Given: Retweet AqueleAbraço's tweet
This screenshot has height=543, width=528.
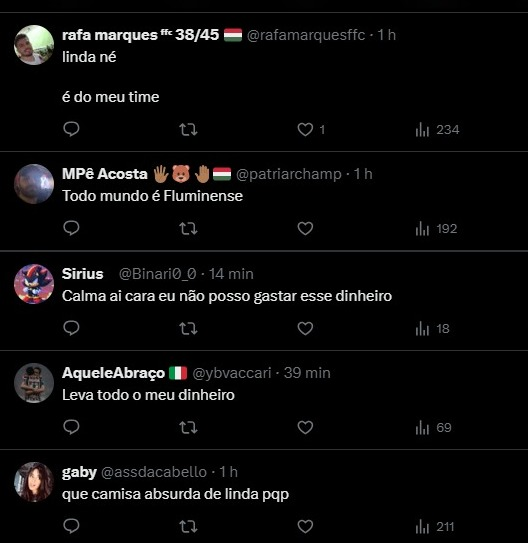Looking at the screenshot, I should pos(188,428).
